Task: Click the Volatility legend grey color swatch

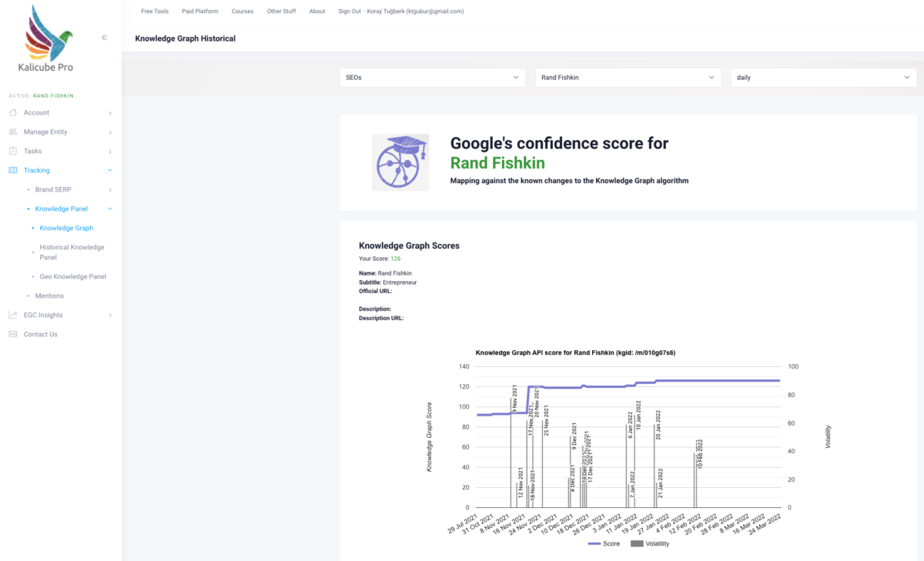Action: tap(637, 543)
